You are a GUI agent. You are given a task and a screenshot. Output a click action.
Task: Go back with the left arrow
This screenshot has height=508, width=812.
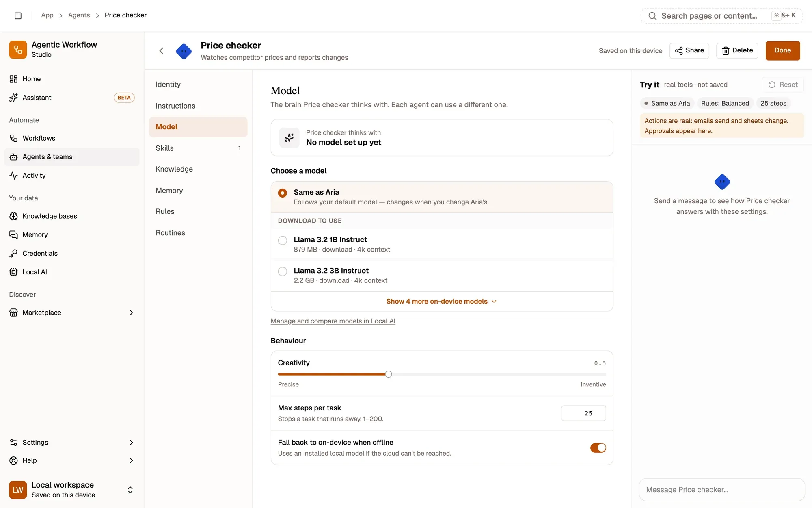pos(161,51)
